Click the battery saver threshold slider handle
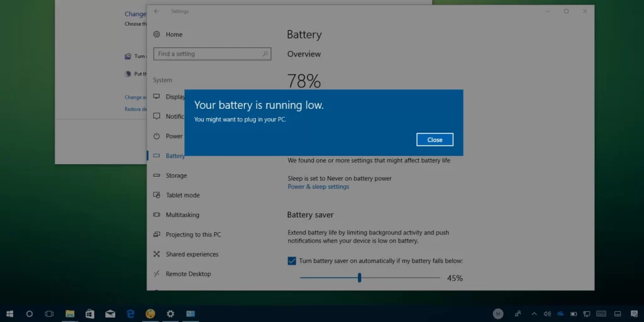 (359, 277)
